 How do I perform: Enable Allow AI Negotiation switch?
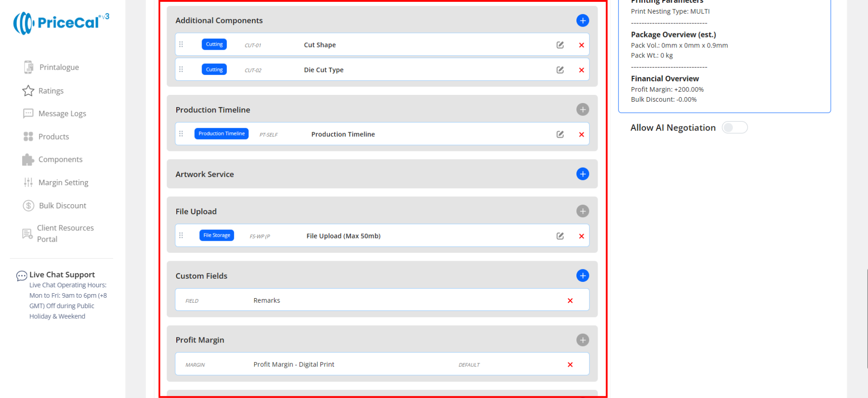point(734,127)
